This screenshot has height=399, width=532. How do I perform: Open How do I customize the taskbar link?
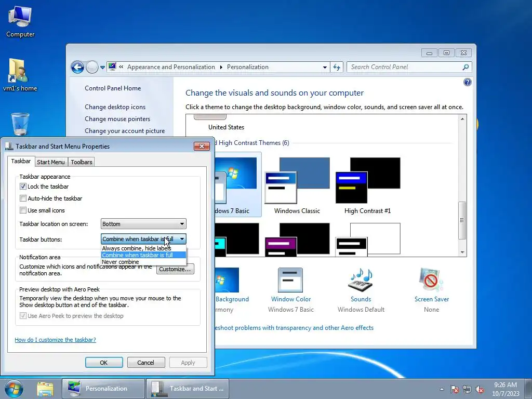tap(55, 340)
